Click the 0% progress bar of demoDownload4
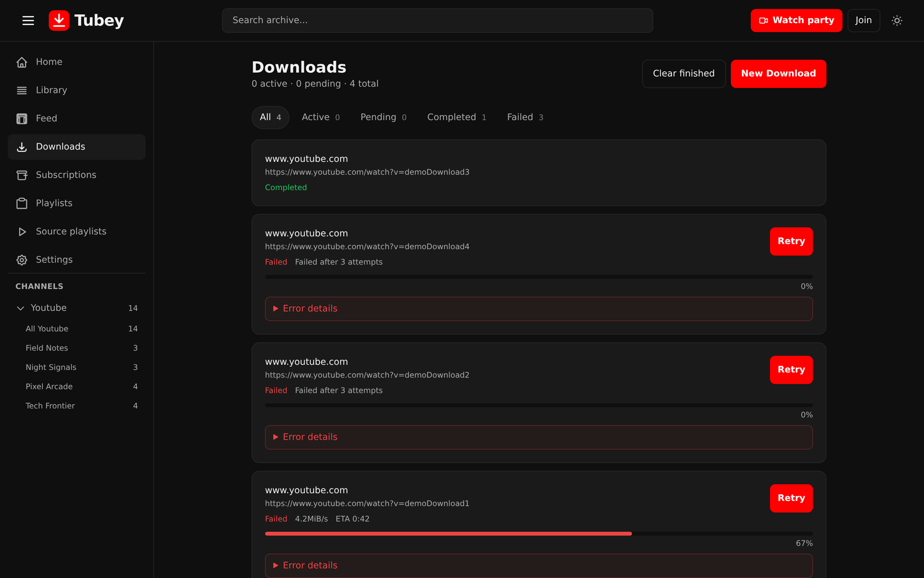Viewport: 924px width, 578px height. 539,277
